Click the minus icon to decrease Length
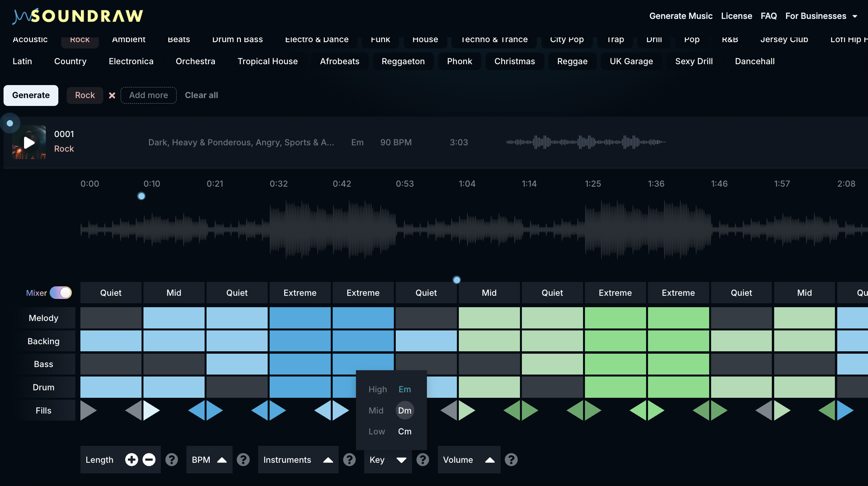 pos(149,460)
